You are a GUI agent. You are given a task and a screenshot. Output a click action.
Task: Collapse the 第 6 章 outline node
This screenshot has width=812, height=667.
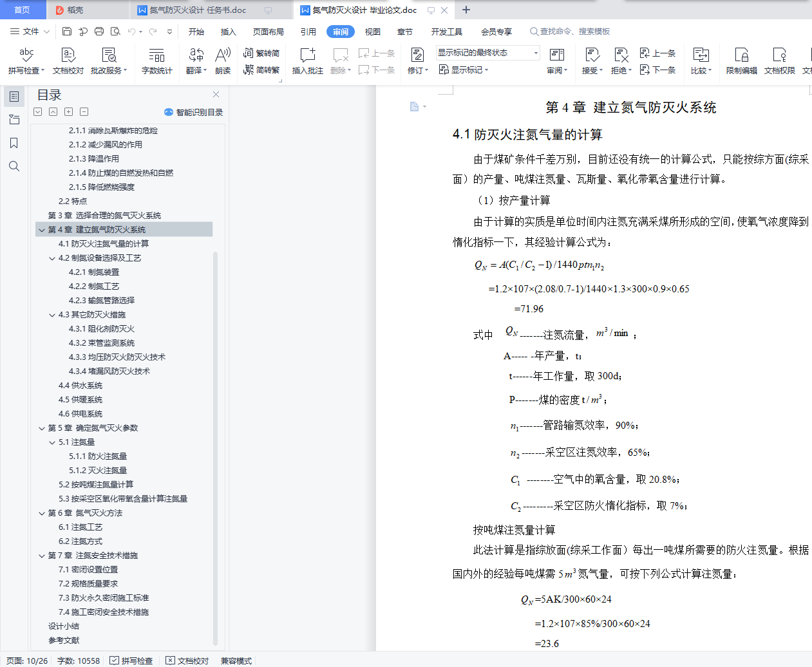[42, 513]
